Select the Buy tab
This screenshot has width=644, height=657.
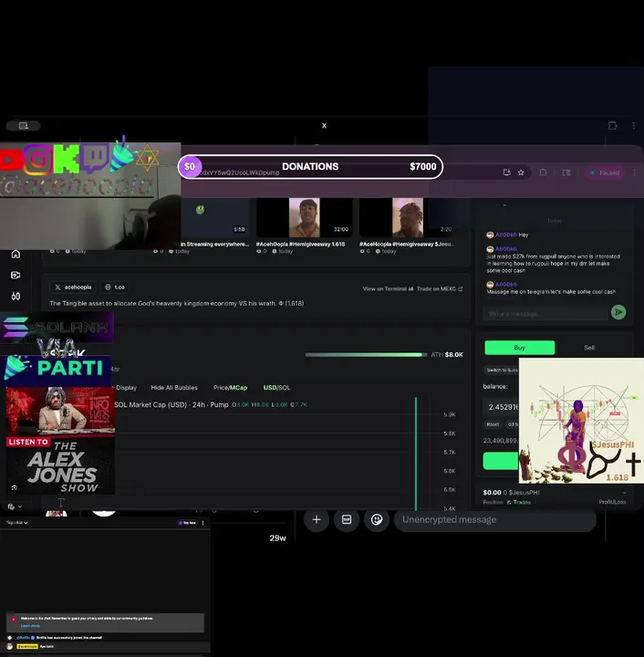[520, 348]
